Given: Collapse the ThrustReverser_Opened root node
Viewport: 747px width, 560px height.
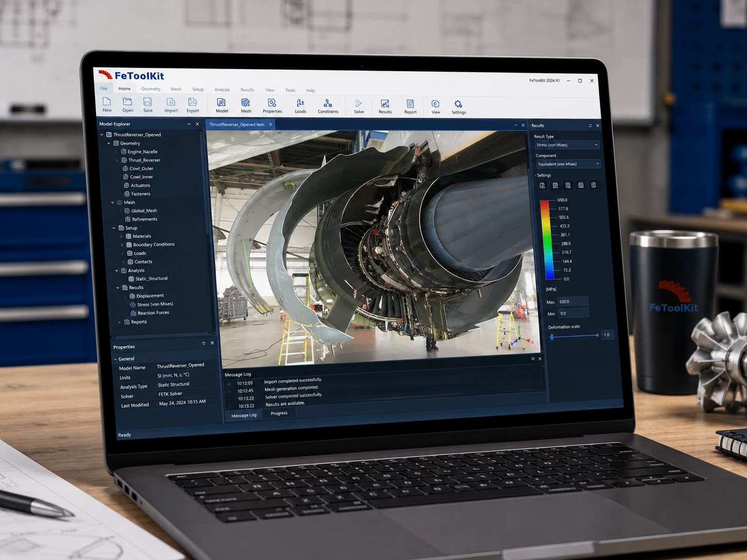Looking at the screenshot, I should coord(102,135).
